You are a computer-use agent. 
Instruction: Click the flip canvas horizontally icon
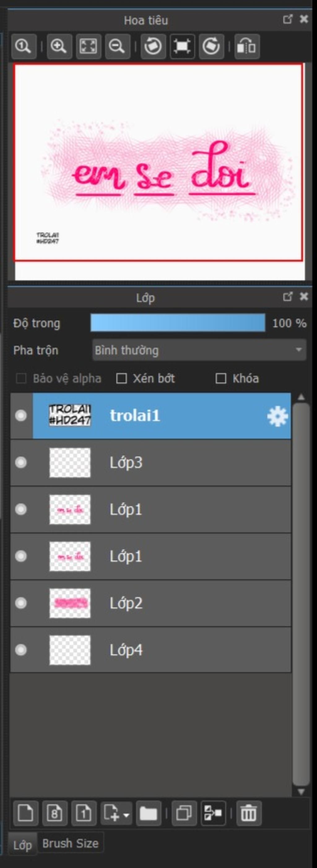(x=247, y=46)
